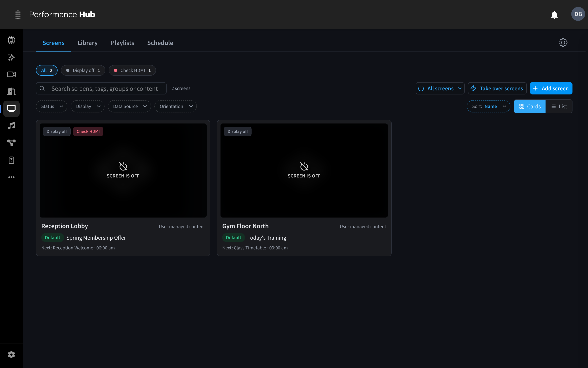Open the screens settings gear near tabs
The height and width of the screenshot is (368, 588).
click(x=563, y=43)
